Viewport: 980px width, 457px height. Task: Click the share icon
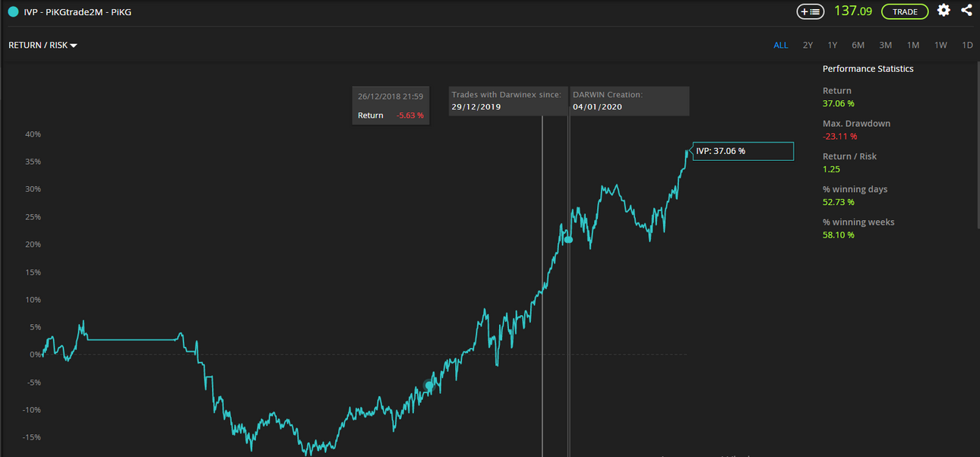[x=966, y=10]
